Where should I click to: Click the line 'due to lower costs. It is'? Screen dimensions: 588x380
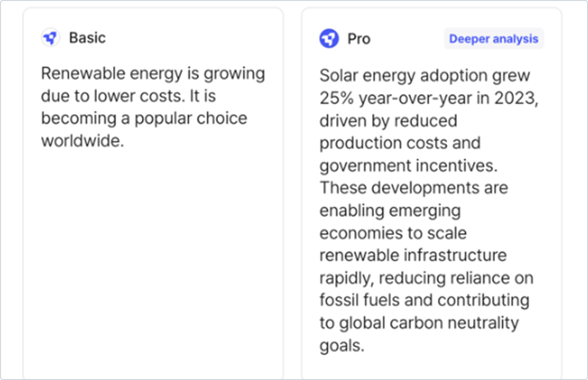[x=128, y=96]
